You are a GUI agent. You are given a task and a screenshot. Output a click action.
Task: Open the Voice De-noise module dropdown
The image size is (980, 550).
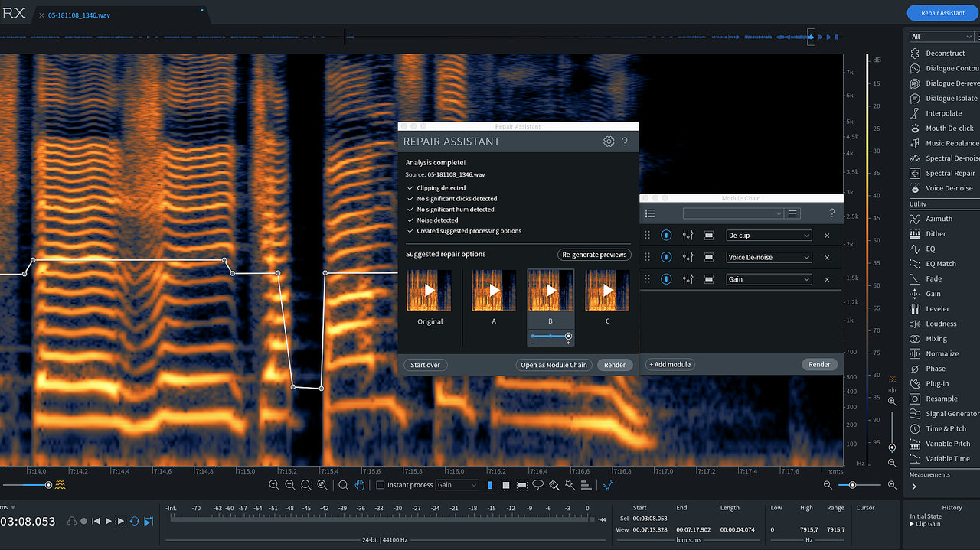coord(769,257)
